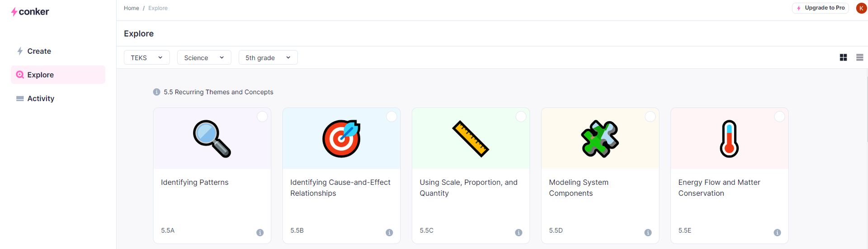The image size is (868, 249).
Task: Switch to list view layout
Action: [859, 57]
